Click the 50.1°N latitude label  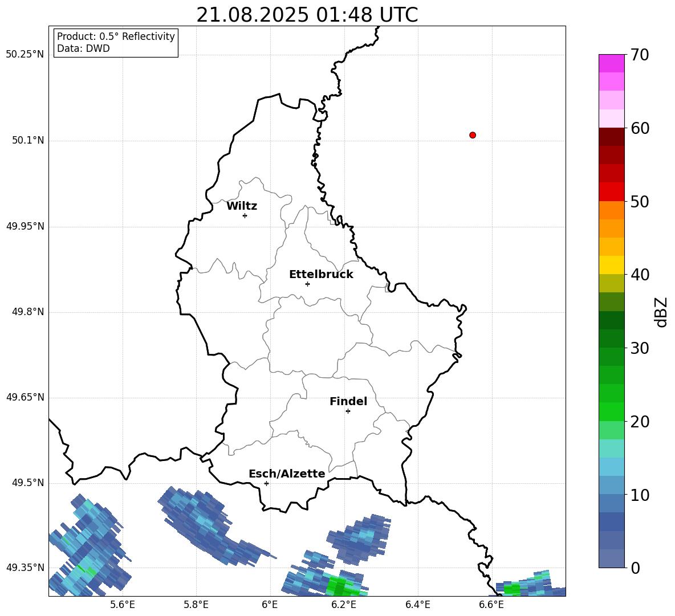pos(28,141)
